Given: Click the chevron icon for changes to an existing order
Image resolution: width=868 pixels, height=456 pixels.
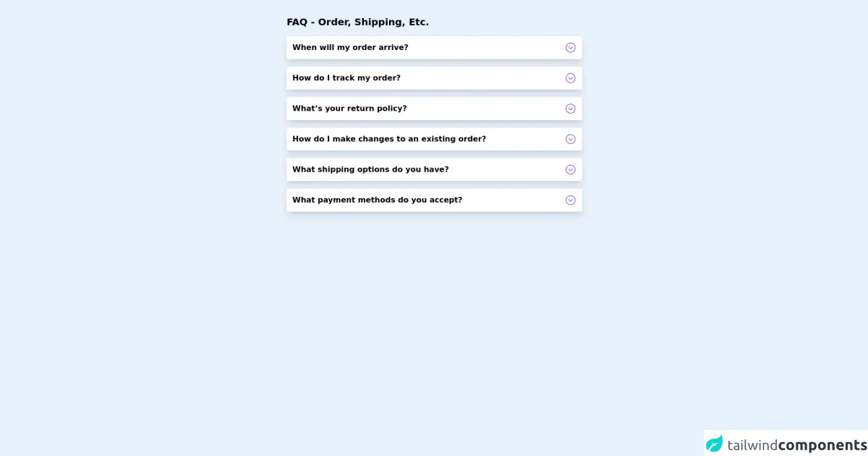Looking at the screenshot, I should [x=570, y=139].
